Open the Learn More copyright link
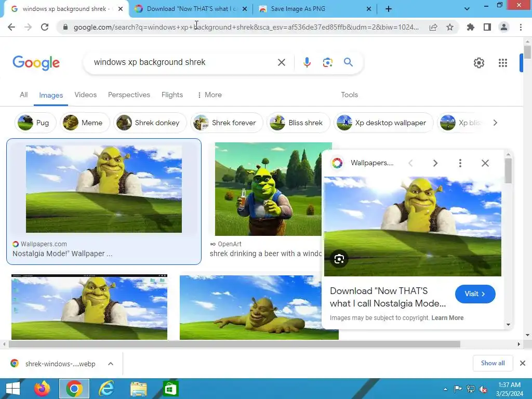This screenshot has height=399, width=532. click(447, 318)
